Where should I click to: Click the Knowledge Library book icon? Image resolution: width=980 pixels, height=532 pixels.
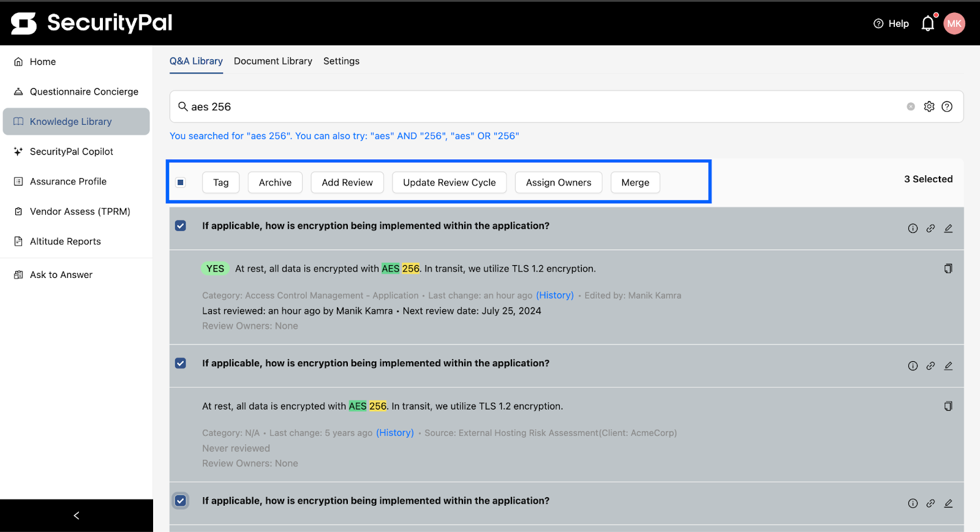tap(18, 122)
